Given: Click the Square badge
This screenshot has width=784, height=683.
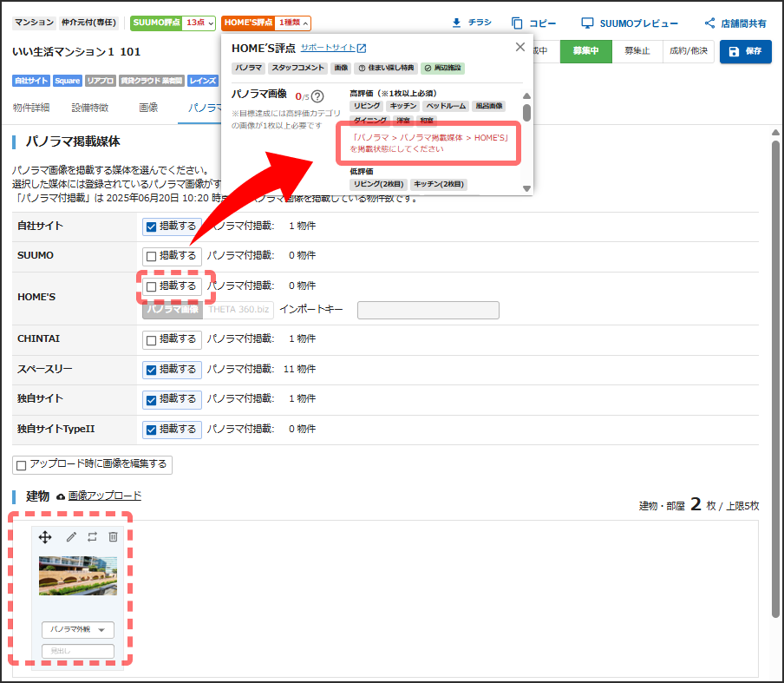Looking at the screenshot, I should 68,81.
